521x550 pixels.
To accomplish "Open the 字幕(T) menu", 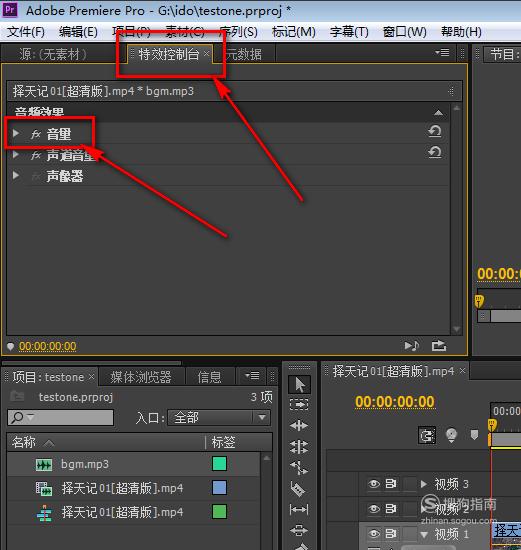I will click(349, 32).
